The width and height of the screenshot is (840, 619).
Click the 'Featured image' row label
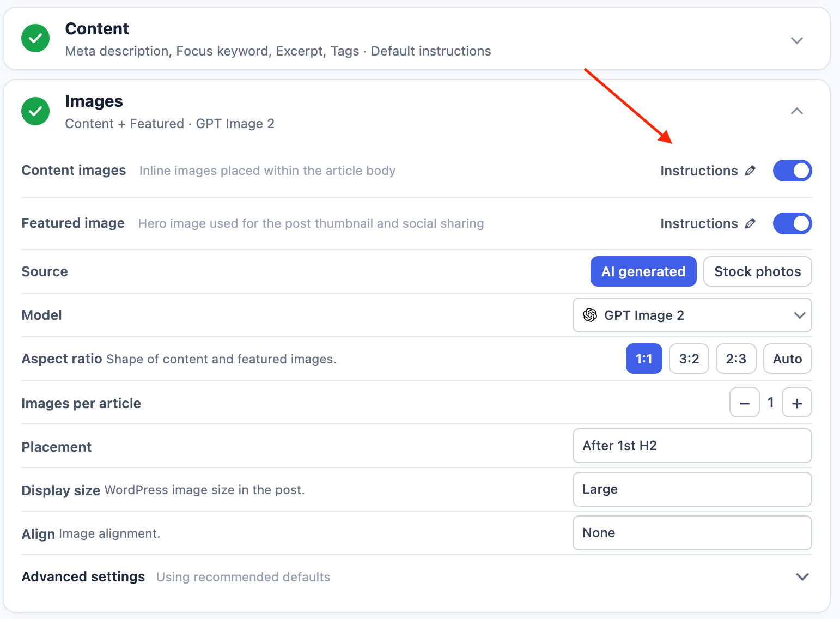[x=73, y=223]
